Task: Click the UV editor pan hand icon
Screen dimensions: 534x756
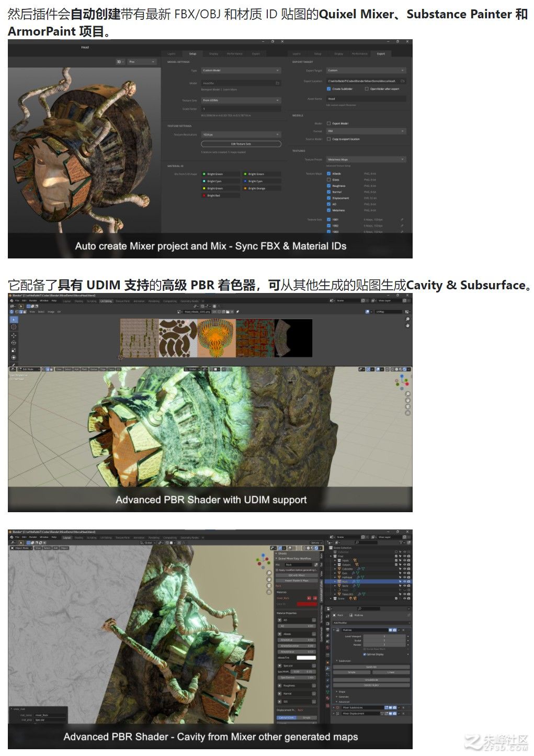Action: [x=407, y=325]
